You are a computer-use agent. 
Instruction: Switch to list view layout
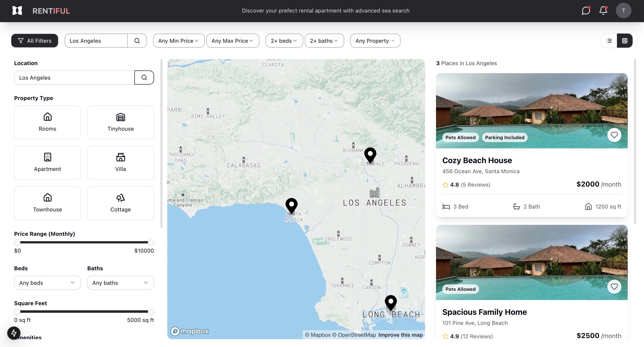609,40
